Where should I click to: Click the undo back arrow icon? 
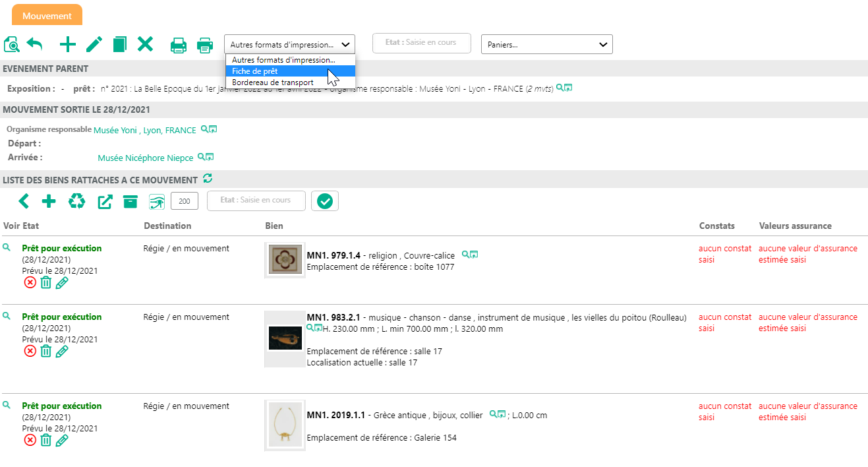click(x=34, y=45)
